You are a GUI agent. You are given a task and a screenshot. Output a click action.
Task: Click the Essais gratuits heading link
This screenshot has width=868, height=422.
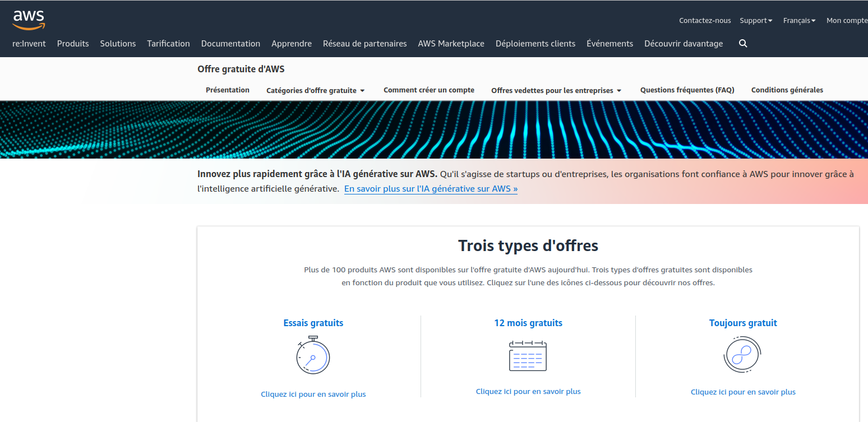[x=313, y=323]
